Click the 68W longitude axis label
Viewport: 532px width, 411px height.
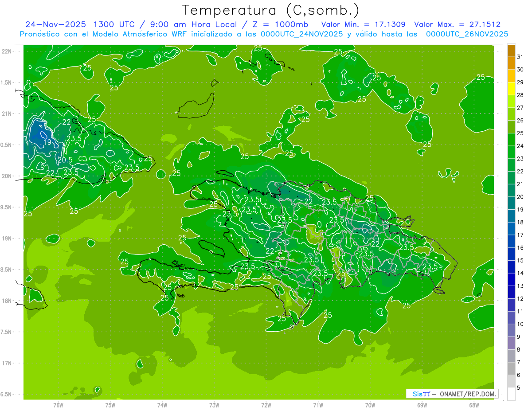coord(474,405)
